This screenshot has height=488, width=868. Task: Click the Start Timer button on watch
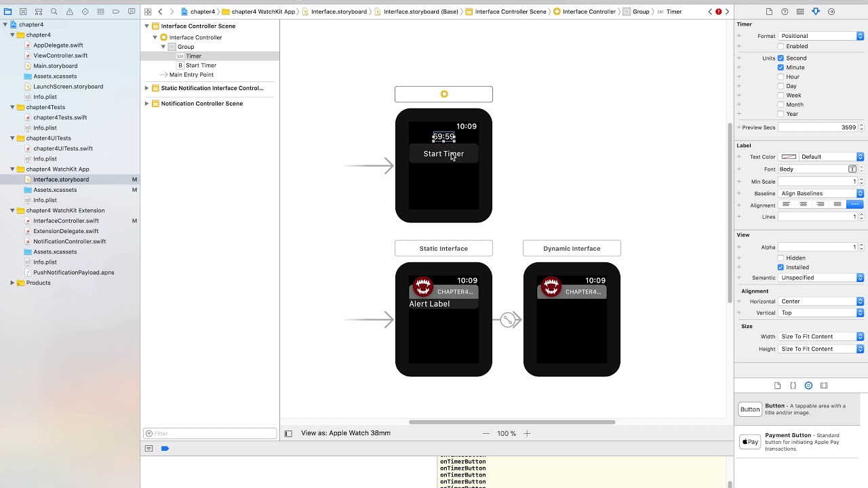(443, 154)
